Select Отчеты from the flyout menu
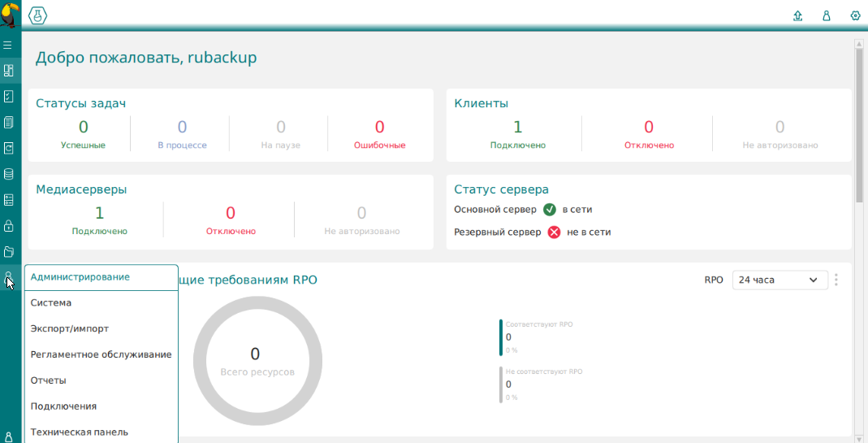 click(x=48, y=380)
